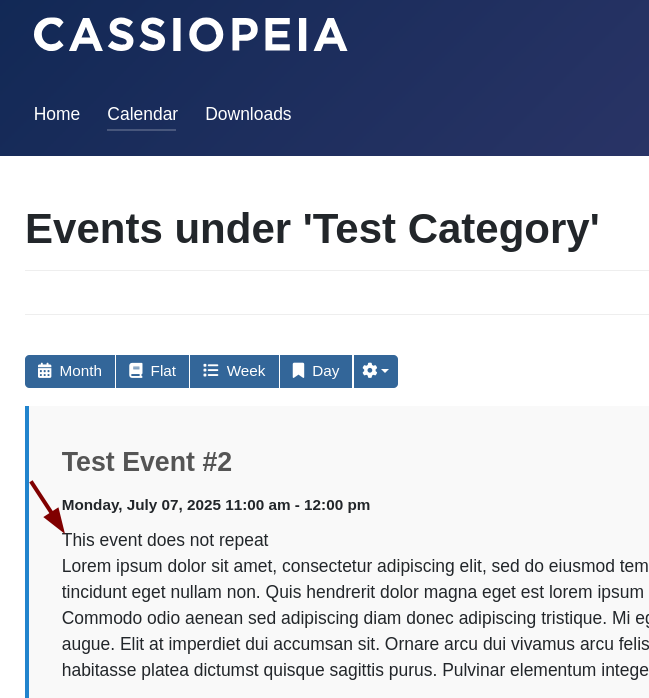
Task: Show the Week view label
Action: (x=246, y=371)
